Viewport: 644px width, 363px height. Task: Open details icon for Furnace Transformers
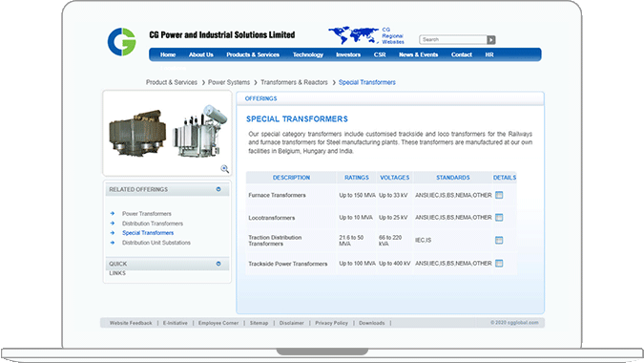point(499,195)
